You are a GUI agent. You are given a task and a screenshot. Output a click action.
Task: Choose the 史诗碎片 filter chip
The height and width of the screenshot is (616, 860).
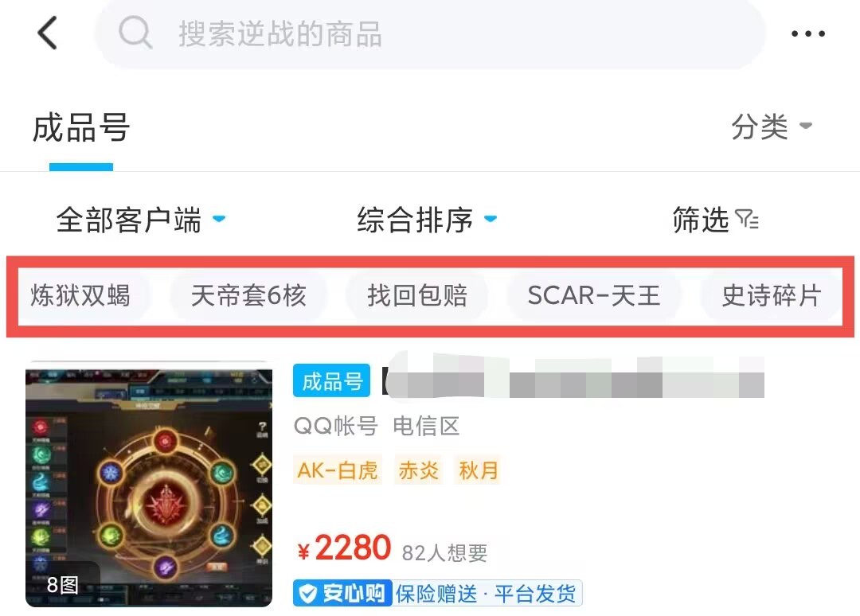(771, 295)
